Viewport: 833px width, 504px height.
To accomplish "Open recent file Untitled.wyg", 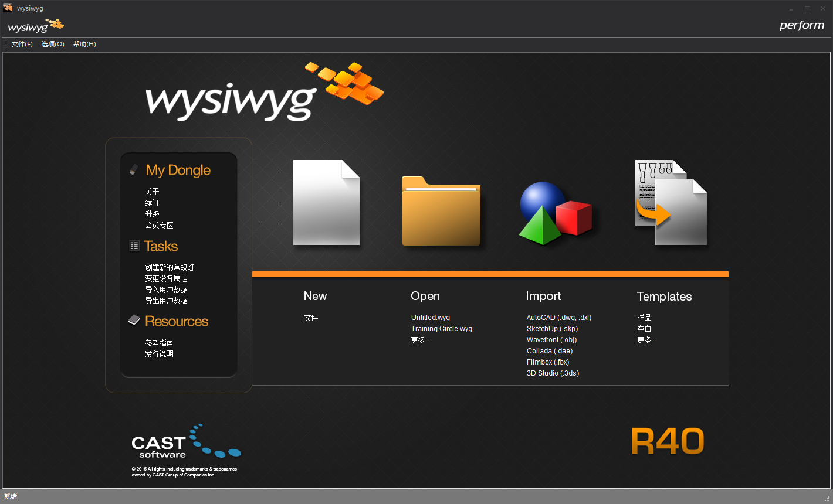I will (431, 318).
